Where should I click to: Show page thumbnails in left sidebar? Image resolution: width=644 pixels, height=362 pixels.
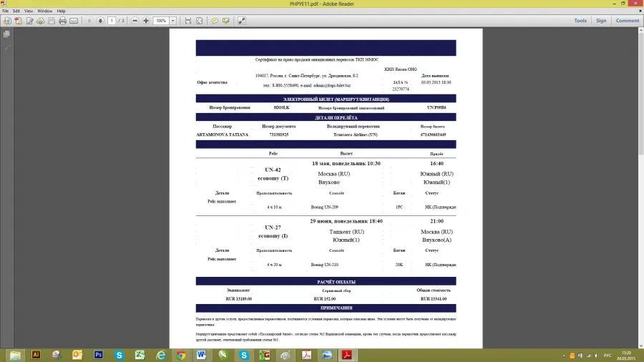point(6,34)
